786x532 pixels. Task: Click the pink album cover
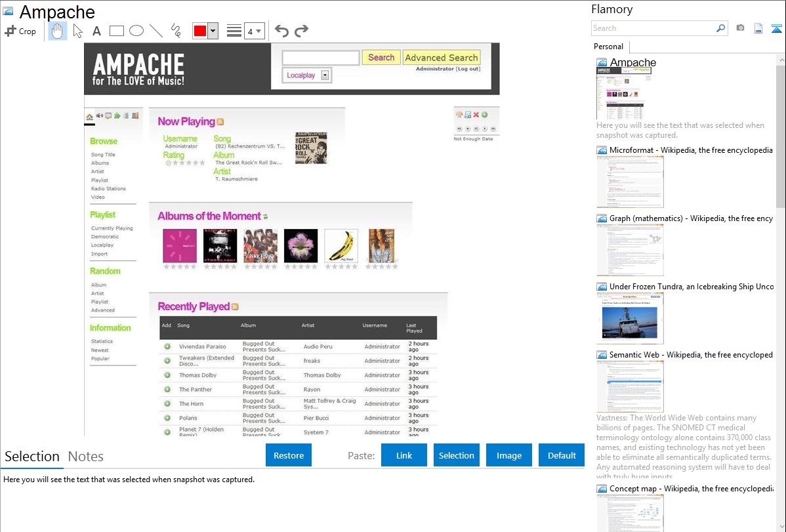tap(180, 246)
